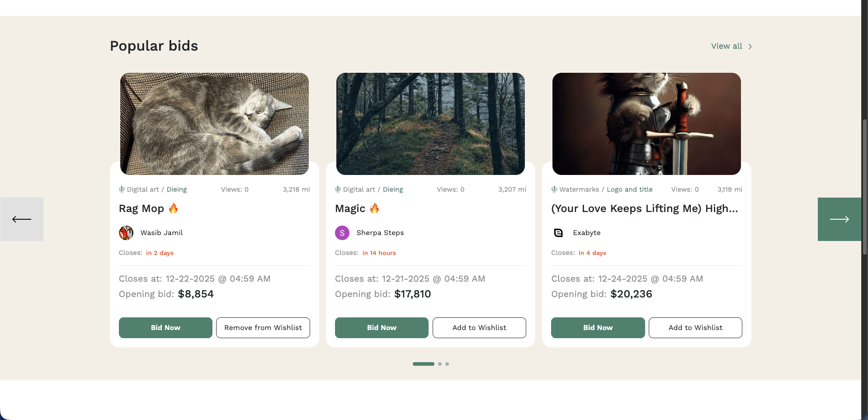868x420 pixels.
Task: Add the Exabyte listing to Wishlist
Action: pyautogui.click(x=695, y=328)
